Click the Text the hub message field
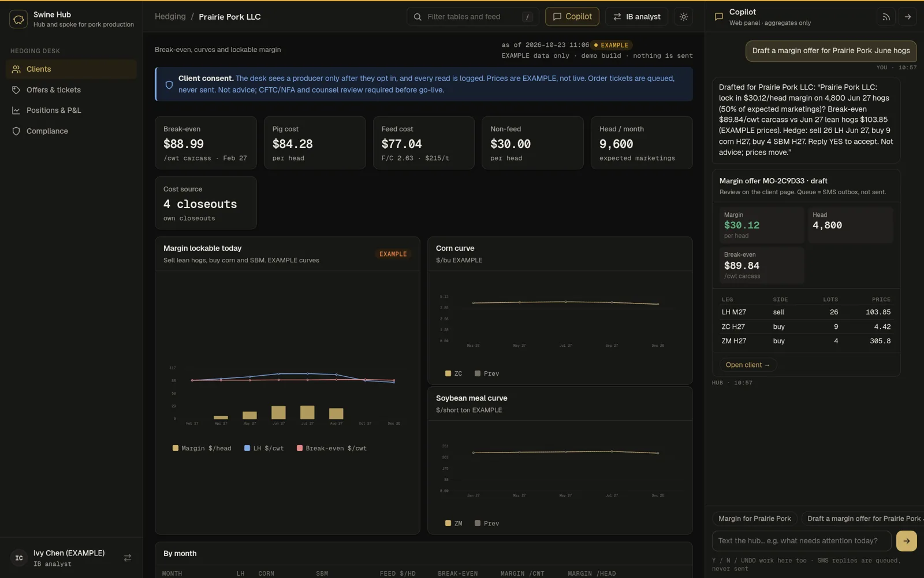 click(802, 541)
